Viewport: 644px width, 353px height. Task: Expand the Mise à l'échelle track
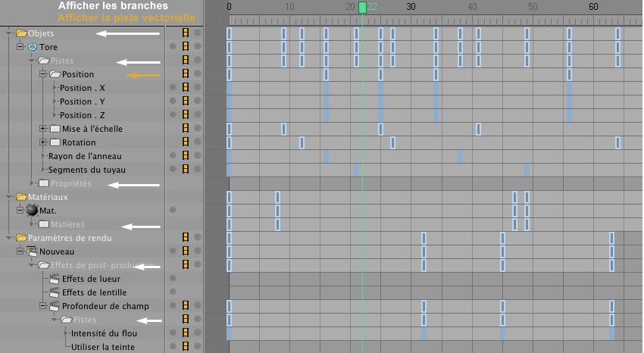pos(43,129)
